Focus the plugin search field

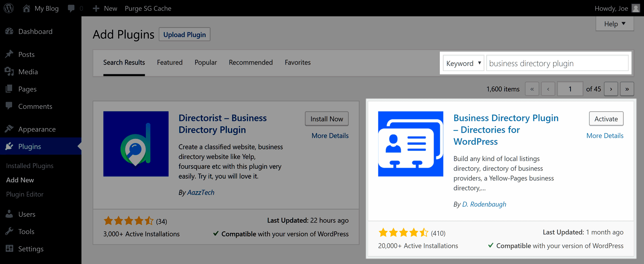558,63
